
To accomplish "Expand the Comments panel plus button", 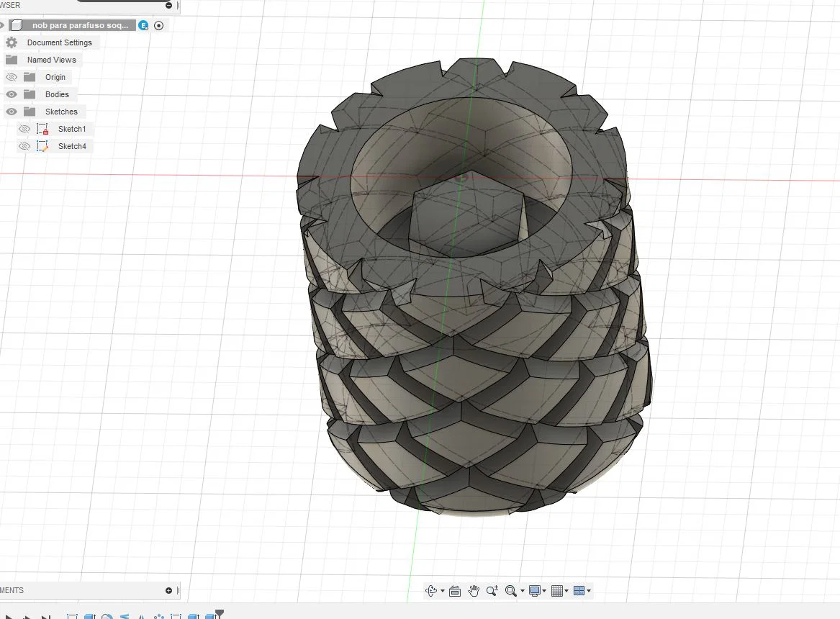I will pyautogui.click(x=168, y=590).
